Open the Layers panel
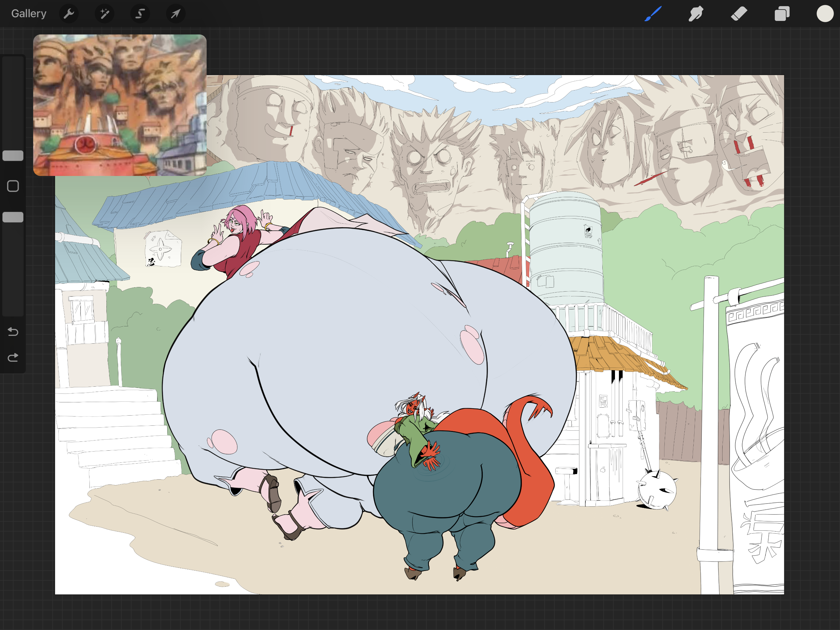The image size is (840, 630). [x=782, y=14]
